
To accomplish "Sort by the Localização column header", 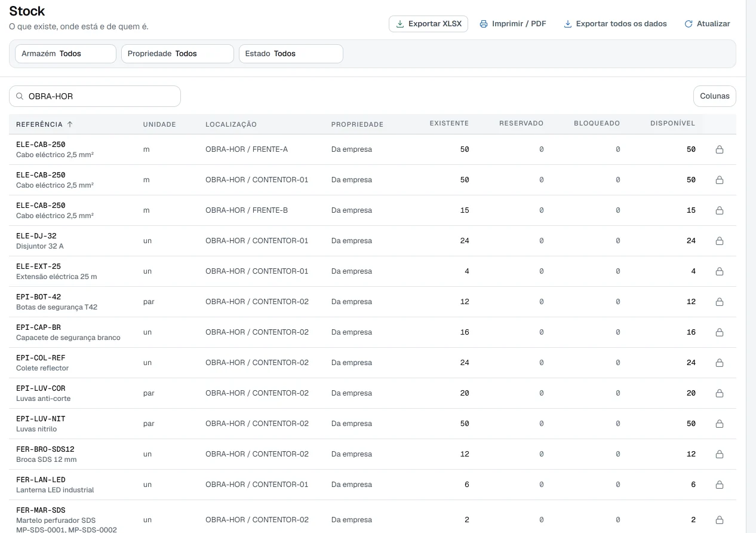I will [x=231, y=124].
